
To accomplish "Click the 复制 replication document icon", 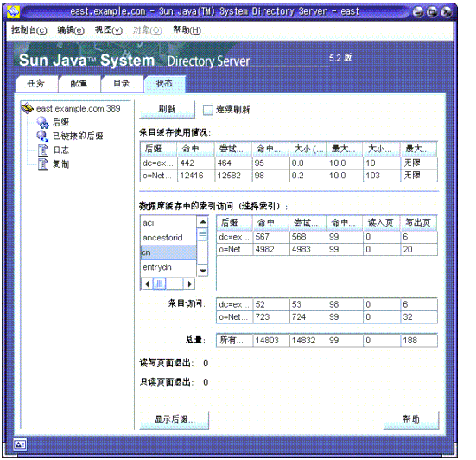I will pyautogui.click(x=43, y=164).
